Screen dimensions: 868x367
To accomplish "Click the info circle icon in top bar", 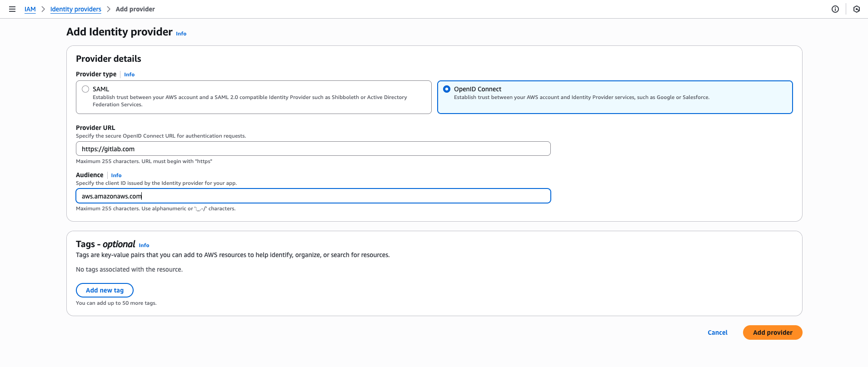I will pos(835,9).
